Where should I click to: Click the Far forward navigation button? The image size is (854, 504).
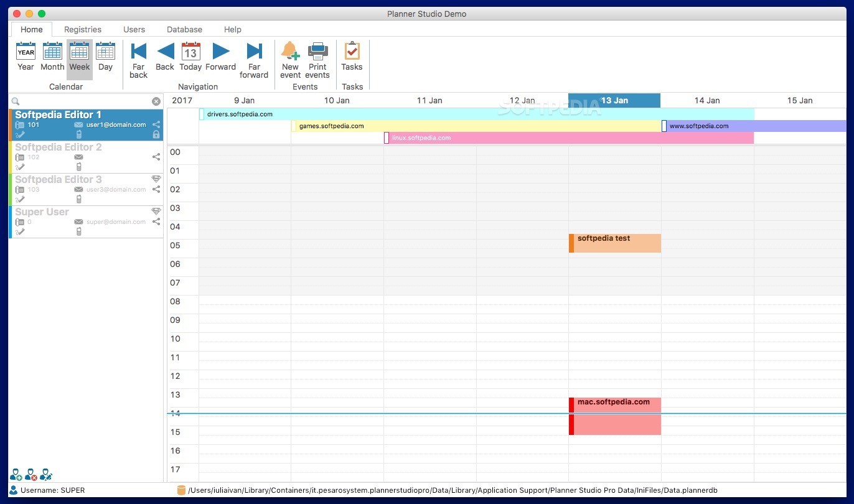[x=254, y=60]
